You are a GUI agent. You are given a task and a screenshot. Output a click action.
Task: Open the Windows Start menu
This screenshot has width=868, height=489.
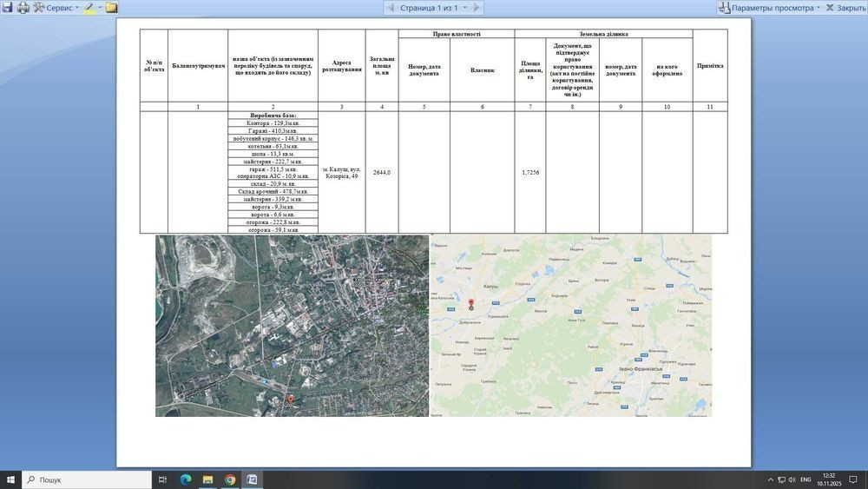pyautogui.click(x=10, y=479)
